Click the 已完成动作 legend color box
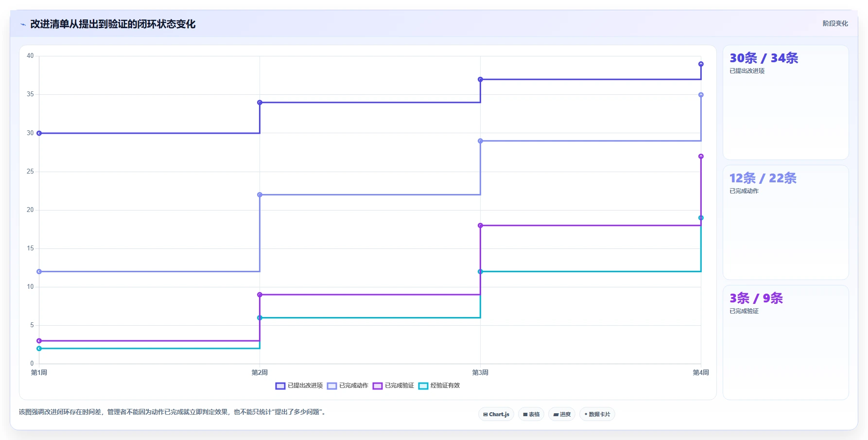 click(332, 386)
